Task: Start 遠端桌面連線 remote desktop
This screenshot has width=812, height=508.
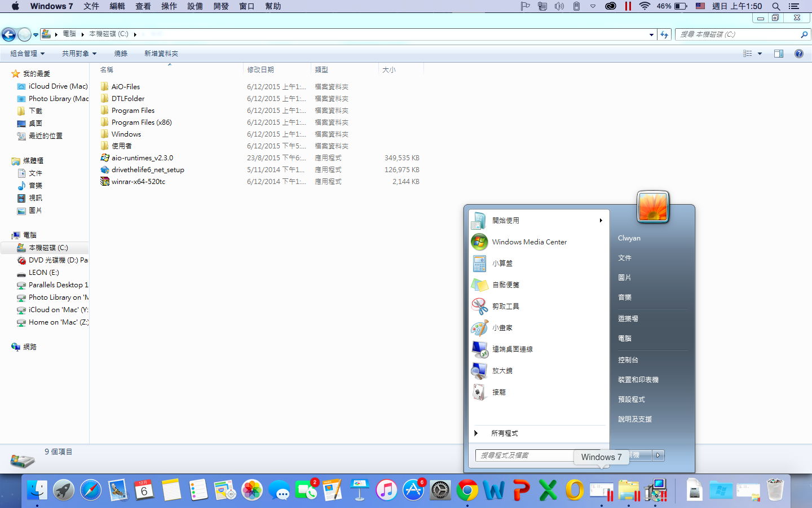Action: [x=512, y=349]
